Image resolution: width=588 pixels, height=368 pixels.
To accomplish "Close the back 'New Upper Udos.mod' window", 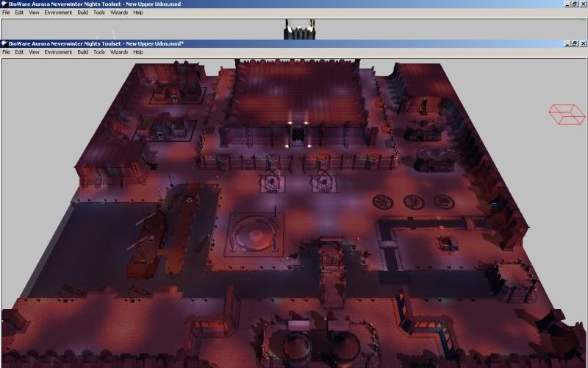I will coord(583,4).
